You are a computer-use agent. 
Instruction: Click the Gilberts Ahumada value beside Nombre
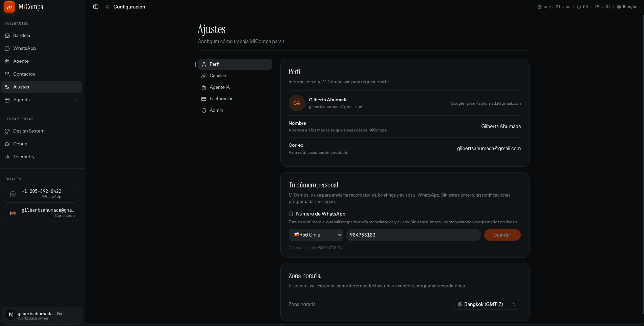(501, 126)
